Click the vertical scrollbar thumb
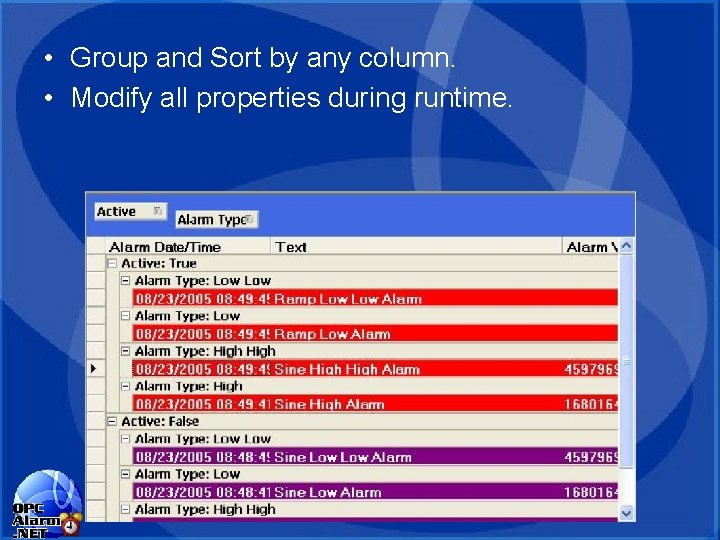The height and width of the screenshot is (540, 720). click(626, 361)
